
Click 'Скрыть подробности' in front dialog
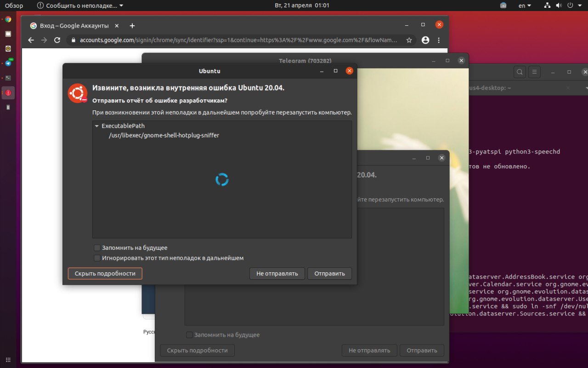105,273
